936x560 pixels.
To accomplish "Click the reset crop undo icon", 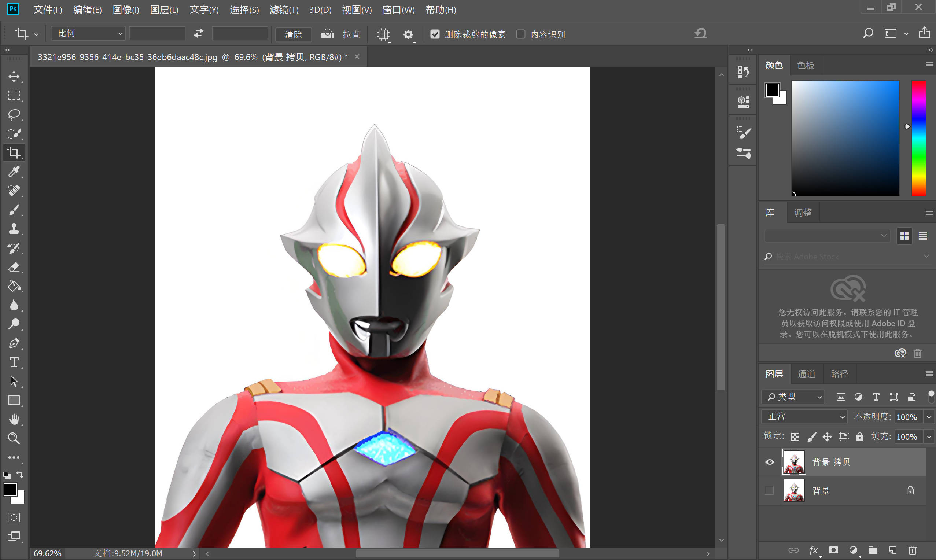I will point(700,33).
